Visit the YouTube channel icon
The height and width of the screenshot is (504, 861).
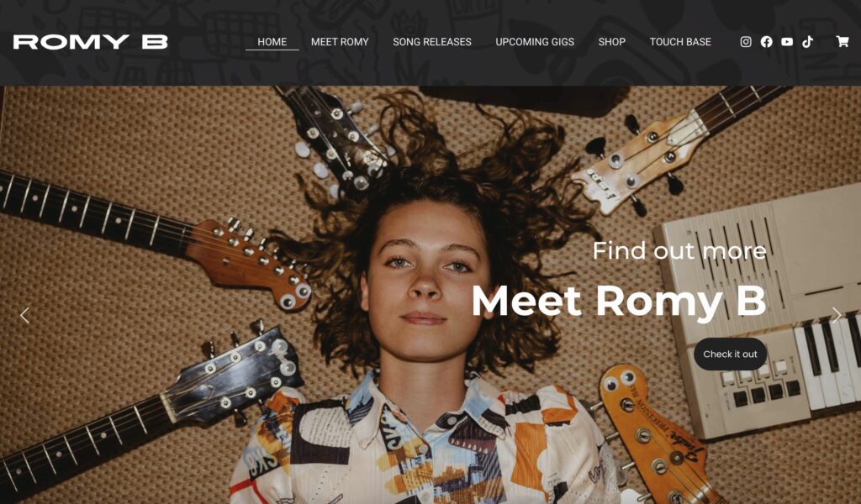(787, 42)
